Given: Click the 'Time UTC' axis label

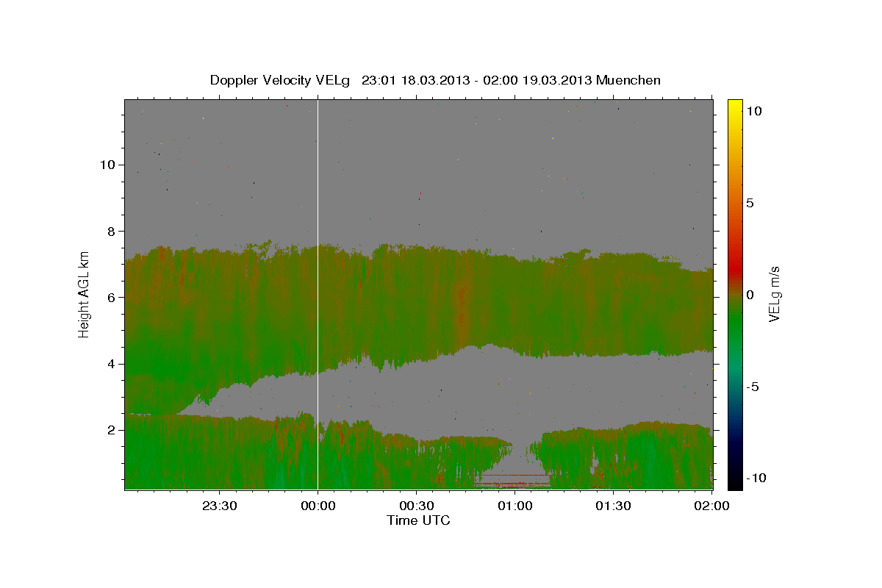Looking at the screenshot, I should coord(419,520).
